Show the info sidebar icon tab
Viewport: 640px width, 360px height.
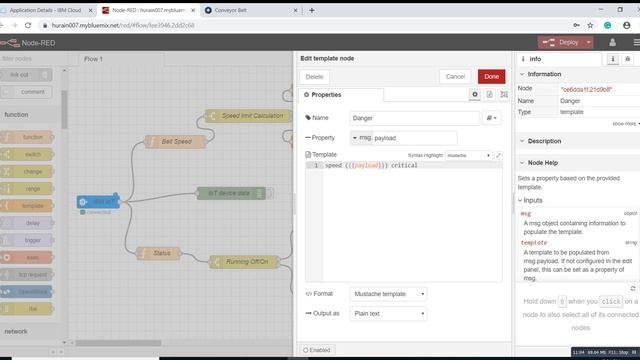613,59
